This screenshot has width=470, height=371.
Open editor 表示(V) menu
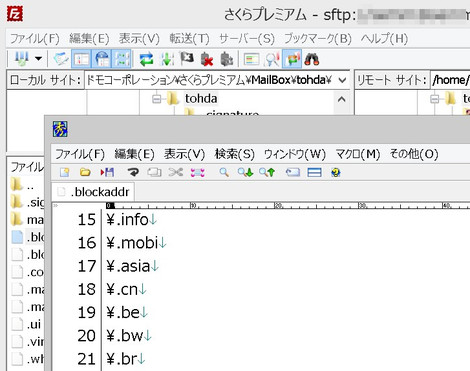184,154
